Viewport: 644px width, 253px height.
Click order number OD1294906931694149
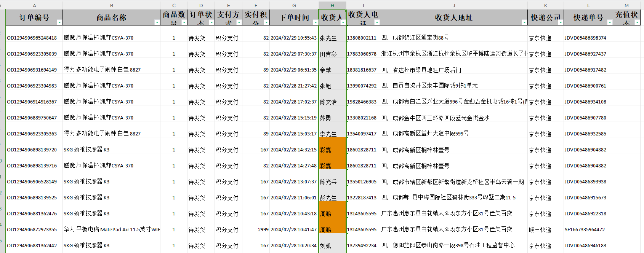coord(32,70)
